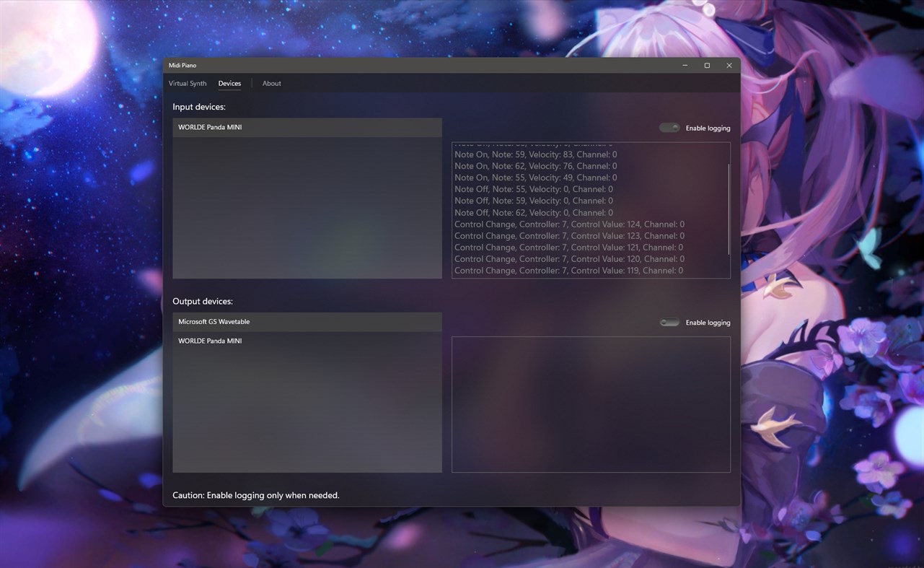
Task: Click the Input devices heading
Action: (x=199, y=107)
